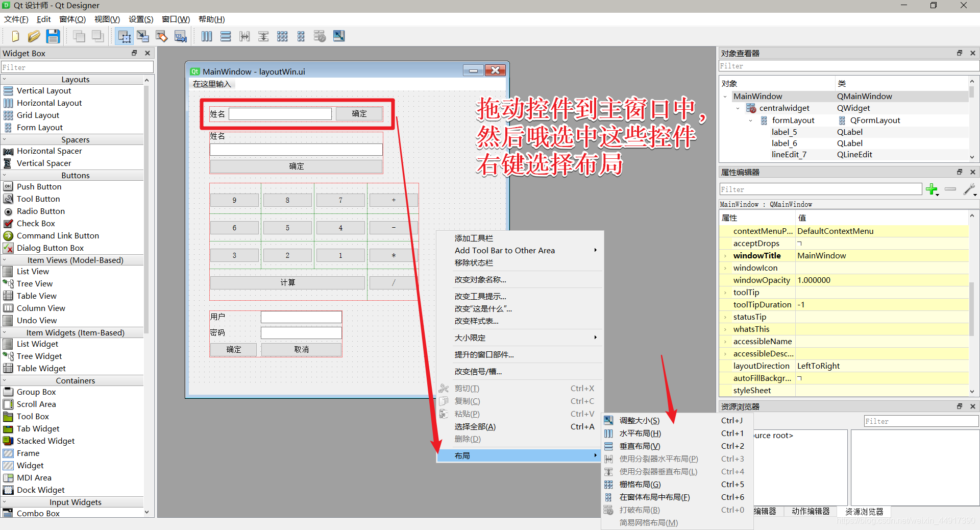Apply form layout from toolbar
The image size is (980, 530).
coord(301,36)
